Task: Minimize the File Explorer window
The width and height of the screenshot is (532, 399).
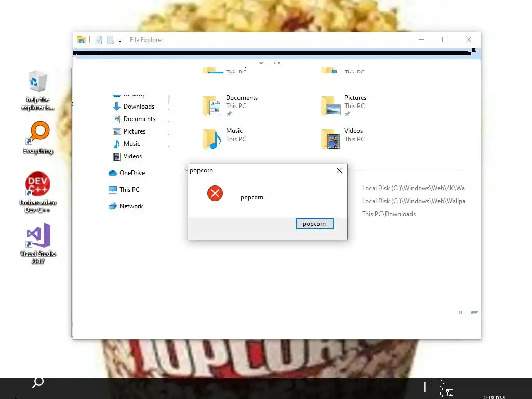Action: 421,39
